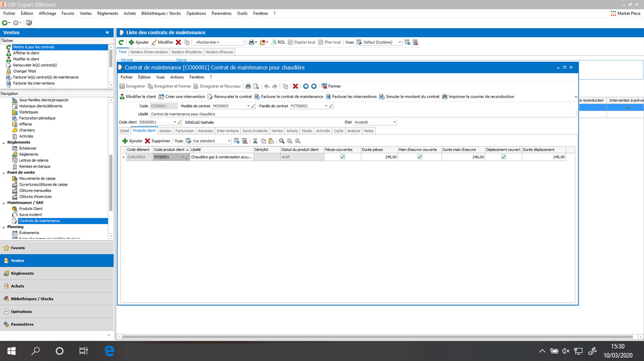Click Renouveler le contrat button
The width and height of the screenshot is (644, 361).
pos(230,96)
